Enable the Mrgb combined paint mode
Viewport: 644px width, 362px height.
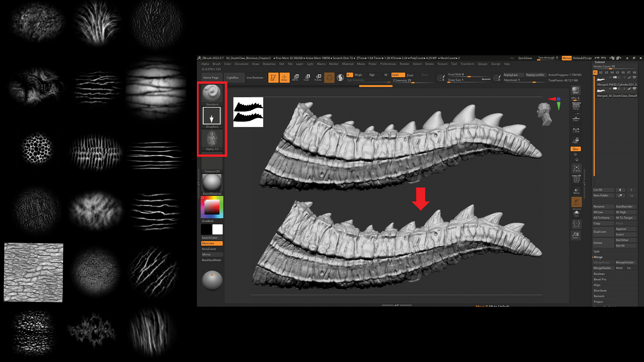click(359, 74)
